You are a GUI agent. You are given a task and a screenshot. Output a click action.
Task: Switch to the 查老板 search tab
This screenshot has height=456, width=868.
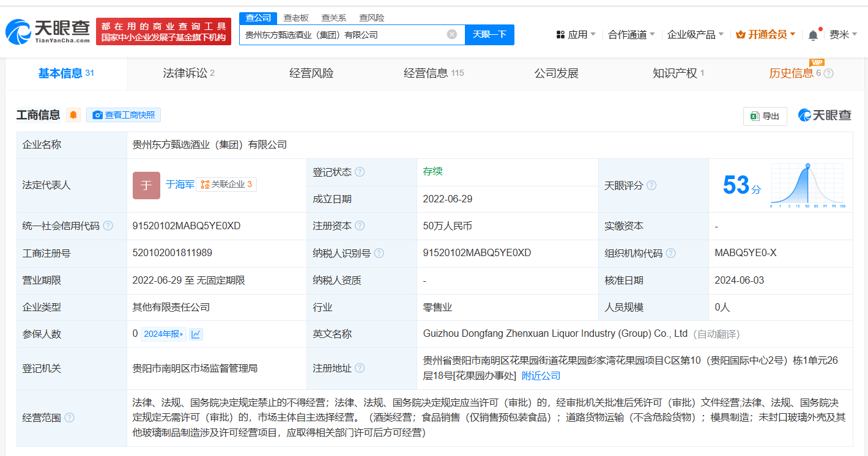[296, 18]
